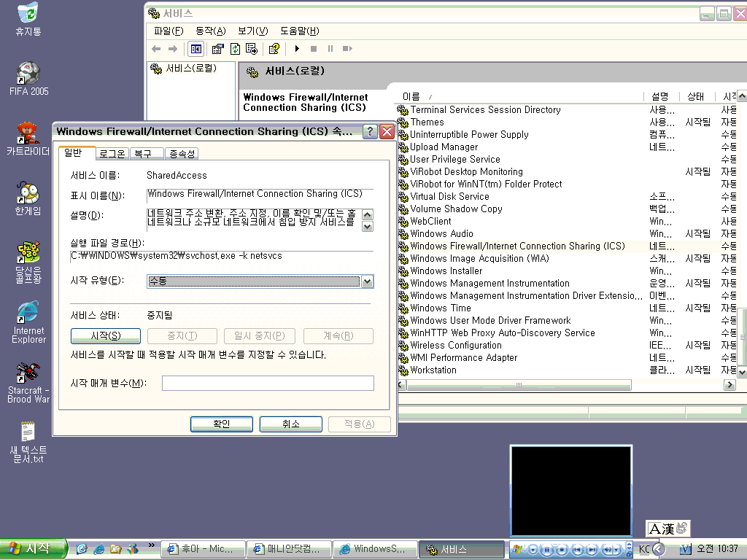
Task: Confirm the dialog with the 확인 button
Action: tap(222, 424)
